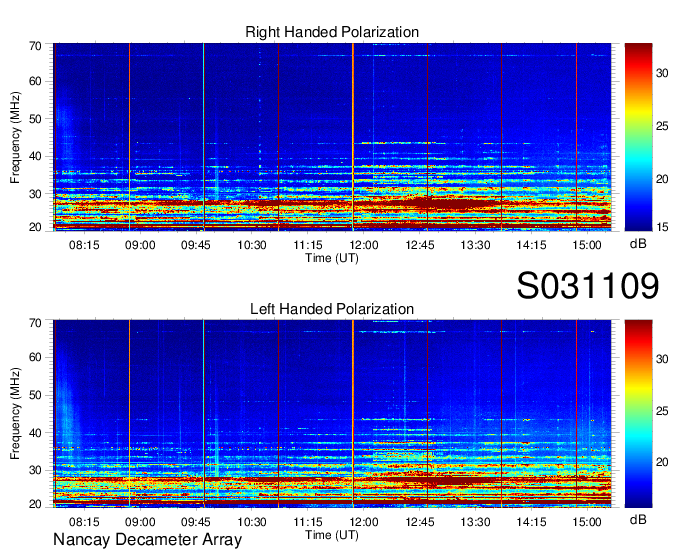Select "Frequency (MHz)" axis label of Left Handed plot

[15, 414]
